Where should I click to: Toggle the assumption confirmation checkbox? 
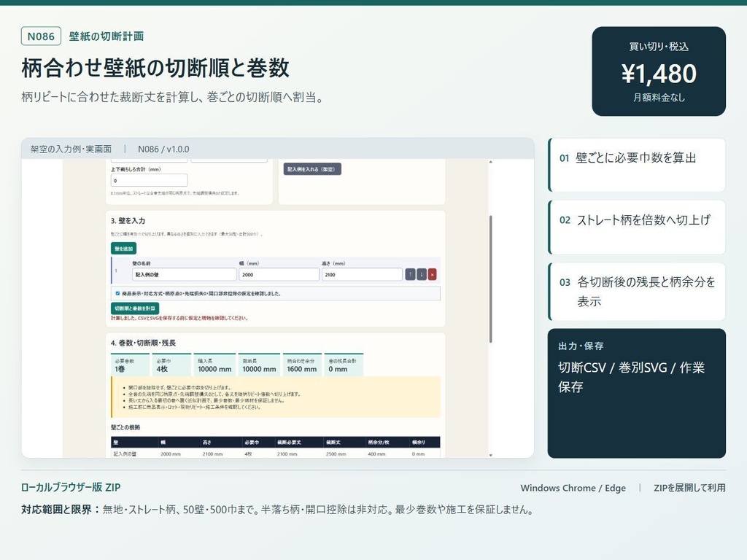117,293
